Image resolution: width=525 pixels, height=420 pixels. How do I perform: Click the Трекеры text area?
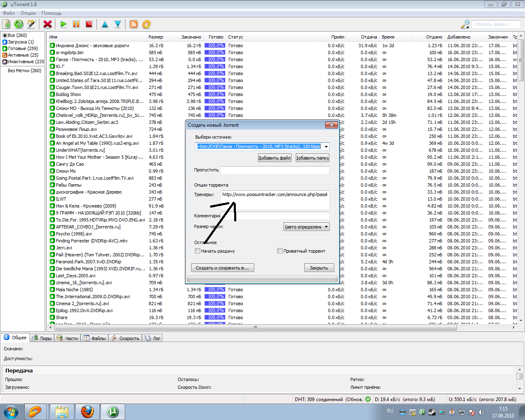pyautogui.click(x=275, y=200)
